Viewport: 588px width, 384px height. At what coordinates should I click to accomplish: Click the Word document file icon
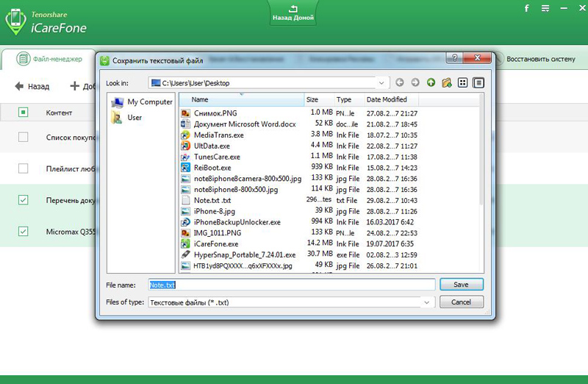pyautogui.click(x=186, y=124)
